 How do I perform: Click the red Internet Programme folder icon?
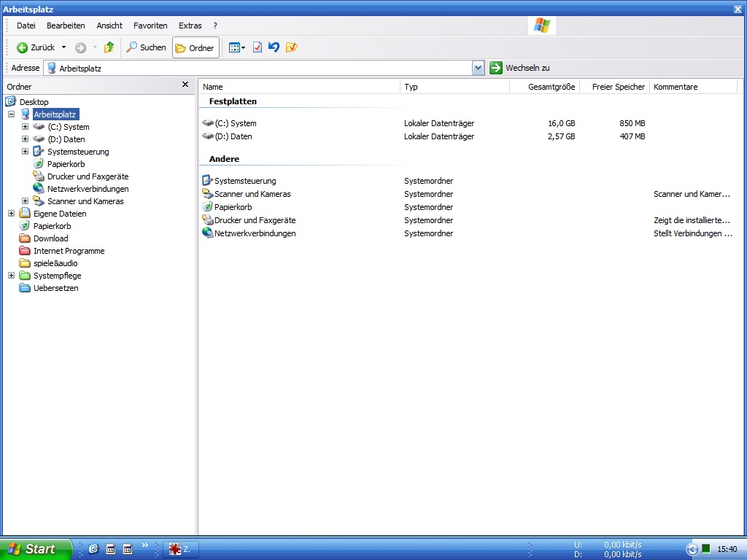(x=25, y=251)
